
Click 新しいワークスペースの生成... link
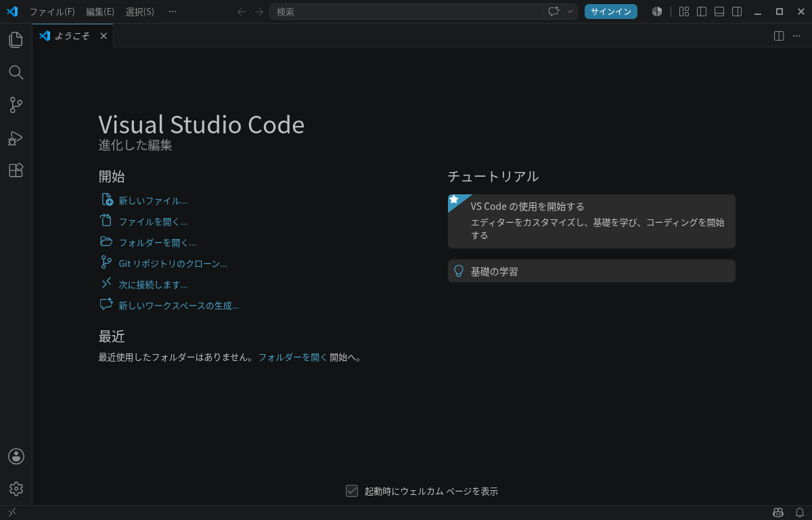click(x=179, y=305)
